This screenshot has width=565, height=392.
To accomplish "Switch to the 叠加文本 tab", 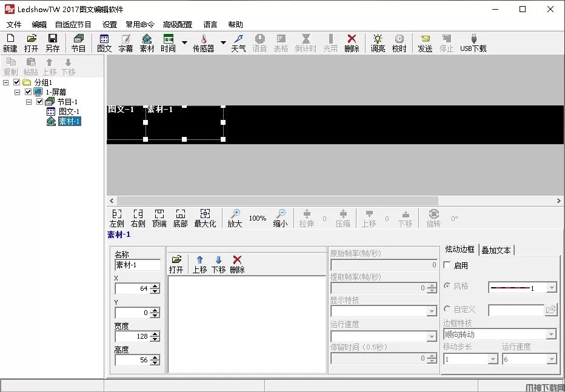I will (496, 250).
